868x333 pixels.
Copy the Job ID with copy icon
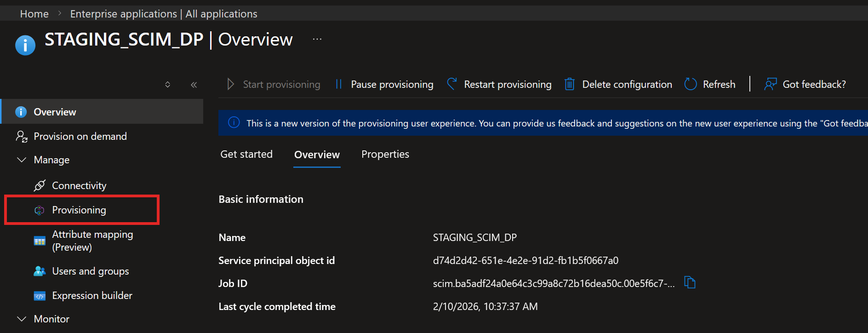point(690,282)
